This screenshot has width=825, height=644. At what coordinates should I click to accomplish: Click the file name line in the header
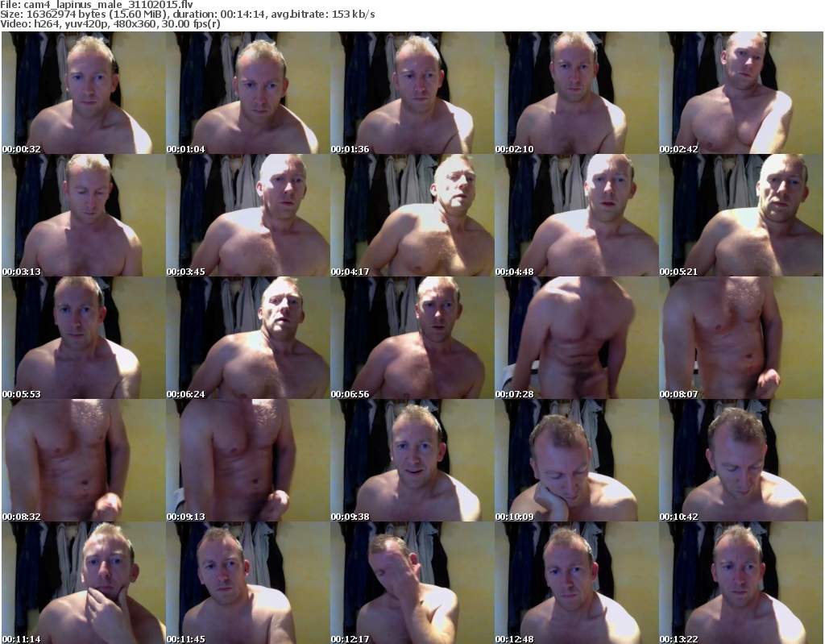(x=97, y=5)
